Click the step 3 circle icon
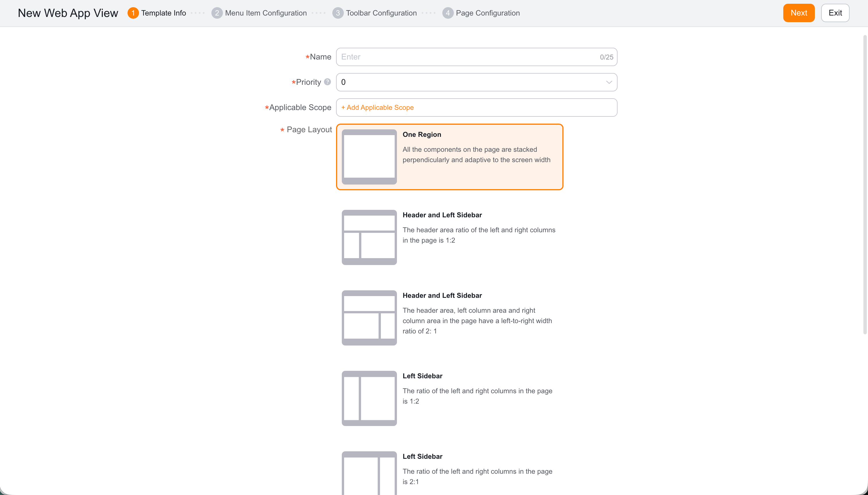Screen dimensions: 868x495 click(338, 13)
